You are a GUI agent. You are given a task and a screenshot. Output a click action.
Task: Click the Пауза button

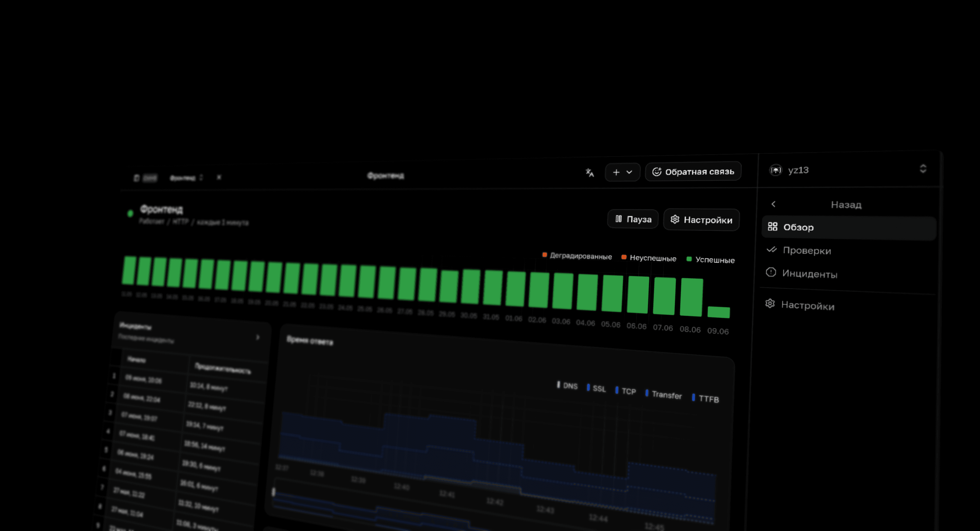633,219
